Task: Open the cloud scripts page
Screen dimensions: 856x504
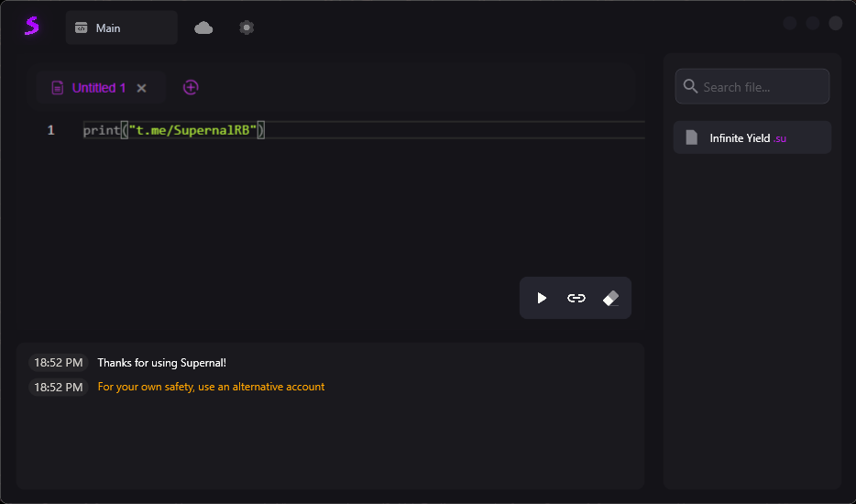Action: [203, 27]
